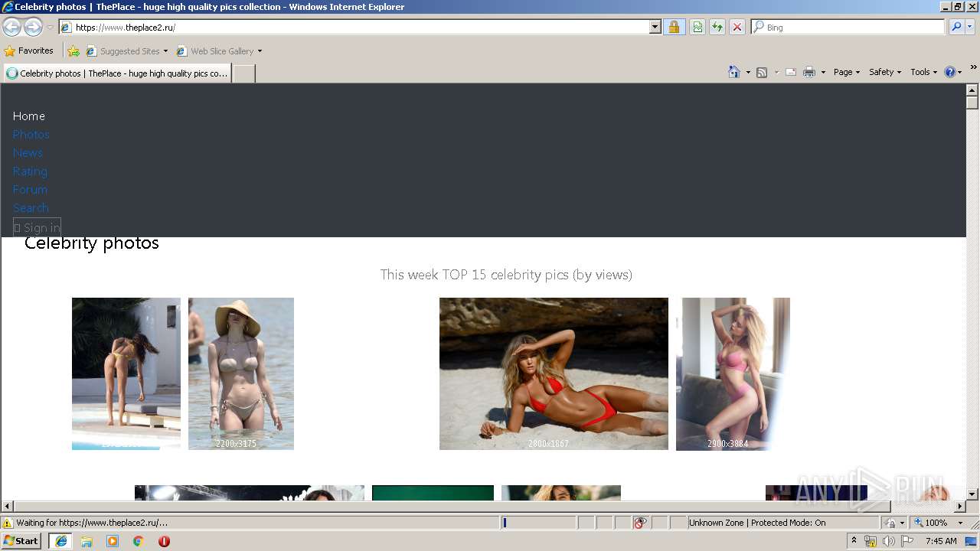The width and height of the screenshot is (980, 551).
Task: Open the Print options dropdown arrow
Action: tap(823, 72)
